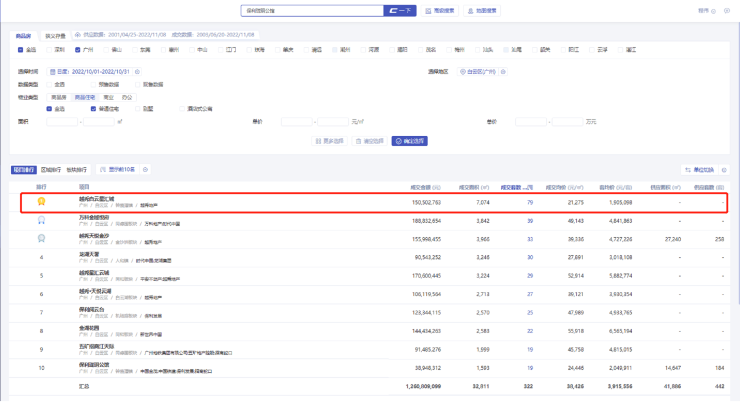
Task: Expand the 显示前10条 row count dropdown
Action: pos(116,170)
